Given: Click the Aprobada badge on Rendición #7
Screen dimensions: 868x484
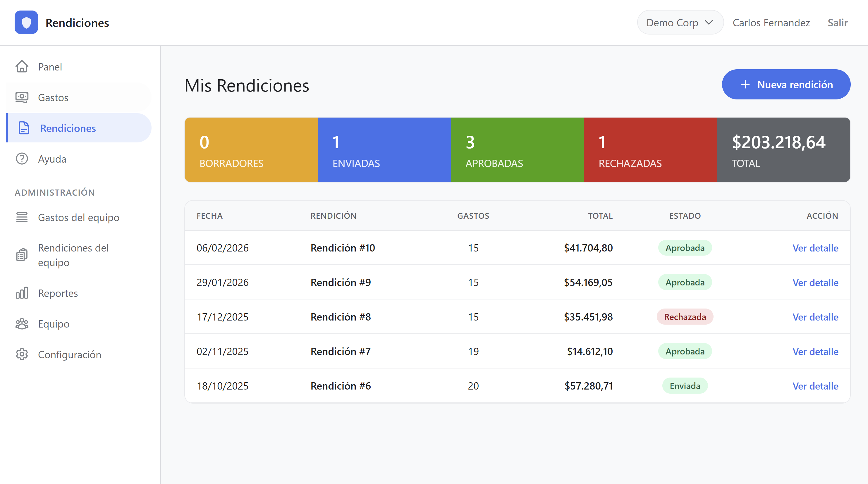Looking at the screenshot, I should 685,351.
